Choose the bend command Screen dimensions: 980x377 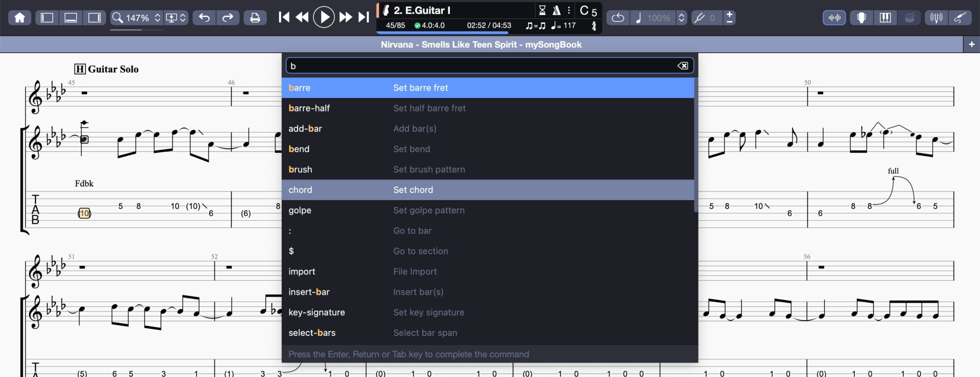click(488, 149)
